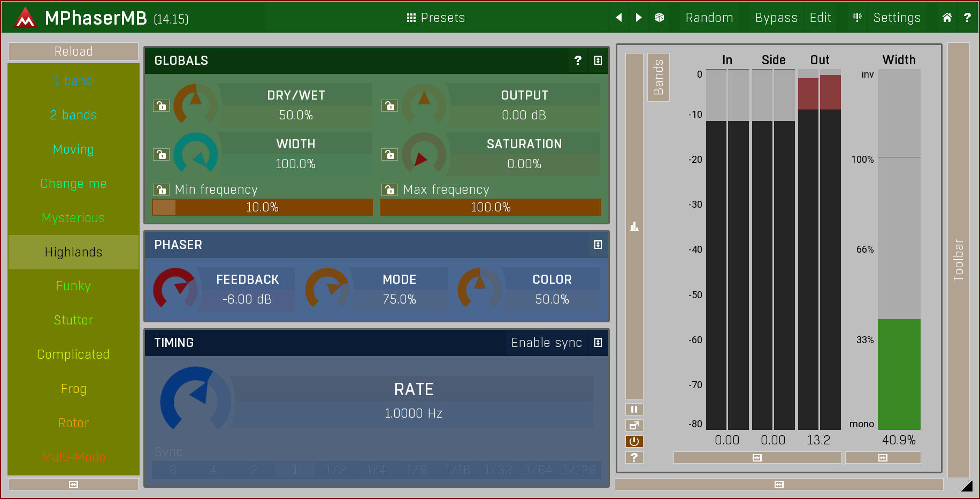The height and width of the screenshot is (499, 980).
Task: Go to previous preset arrow
Action: click(x=619, y=18)
